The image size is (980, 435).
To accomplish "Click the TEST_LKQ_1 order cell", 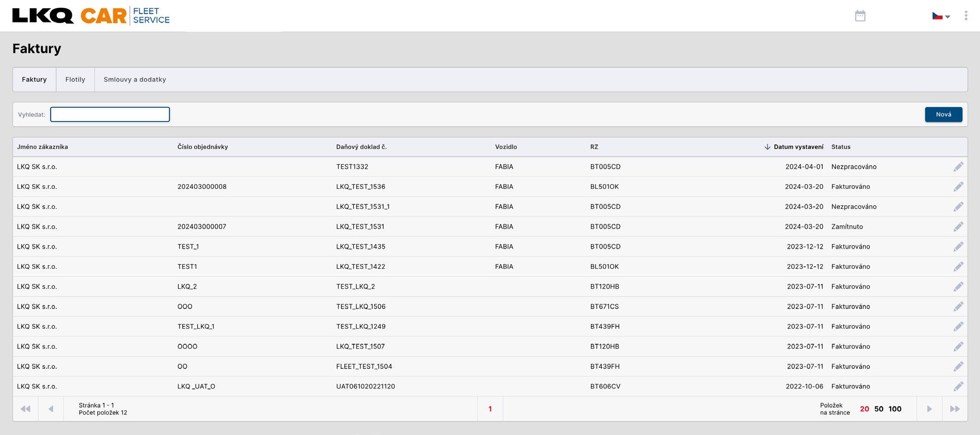I will [x=196, y=326].
